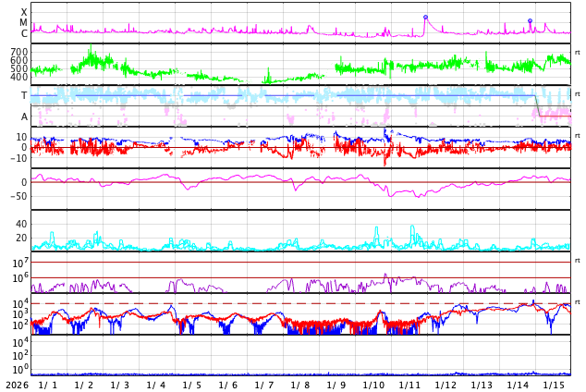Select the 1/11 date on the time axis
The image size is (586, 392).
[409, 385]
